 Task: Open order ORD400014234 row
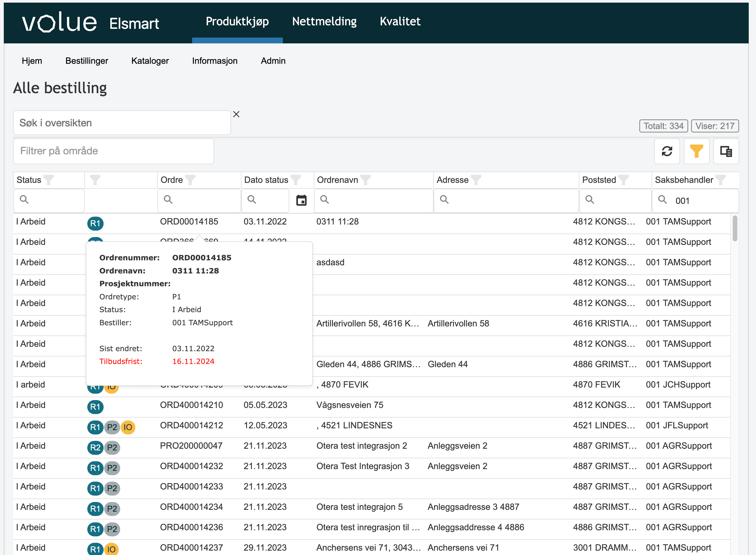coord(191,507)
